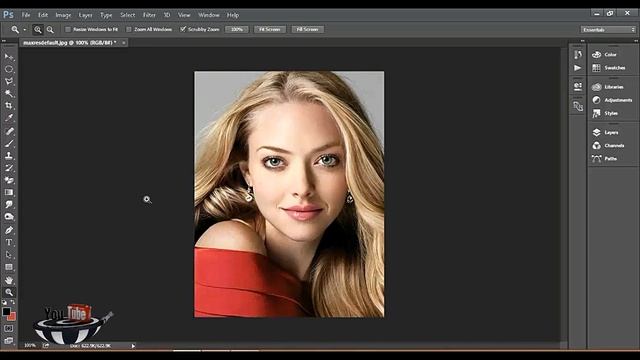Open the Edit menu
The width and height of the screenshot is (640, 360).
pos(43,15)
